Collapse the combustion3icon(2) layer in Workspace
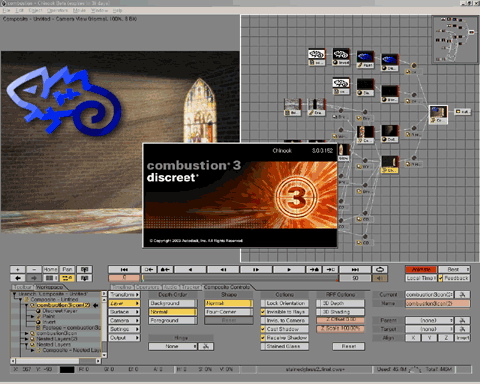 tap(27, 305)
